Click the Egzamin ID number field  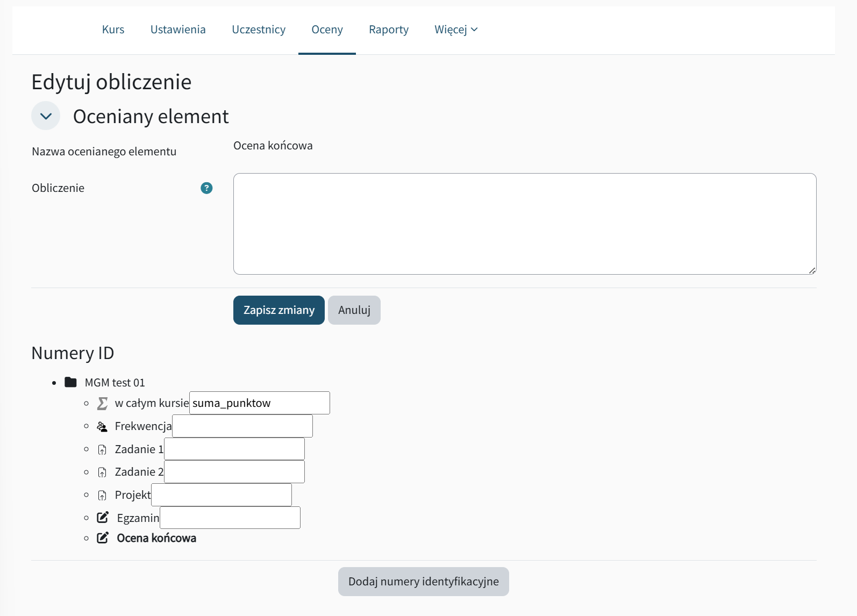(230, 518)
